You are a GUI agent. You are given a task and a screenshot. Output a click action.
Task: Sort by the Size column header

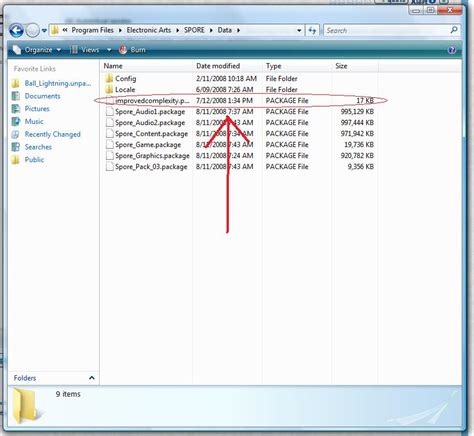341,66
